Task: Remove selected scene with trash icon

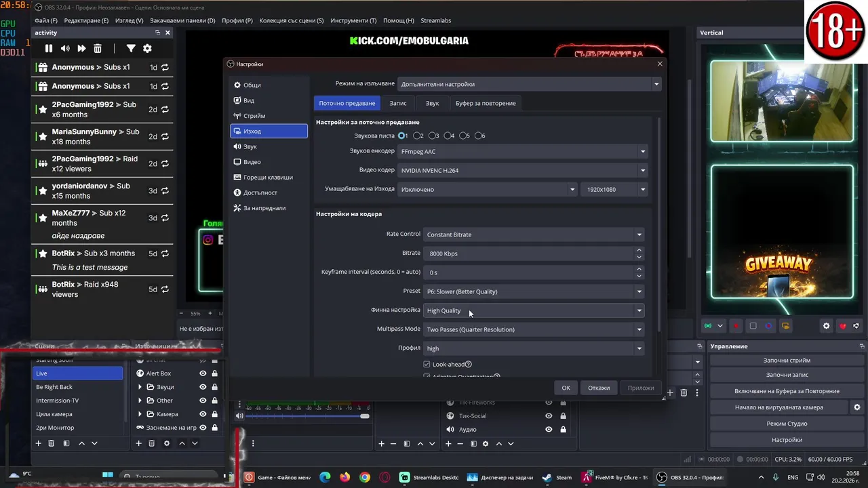Action: 52,443
